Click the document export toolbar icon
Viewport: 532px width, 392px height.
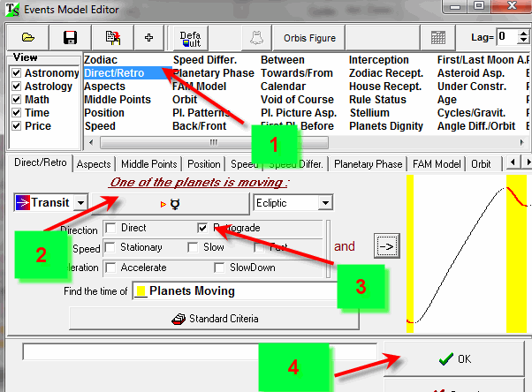click(113, 38)
